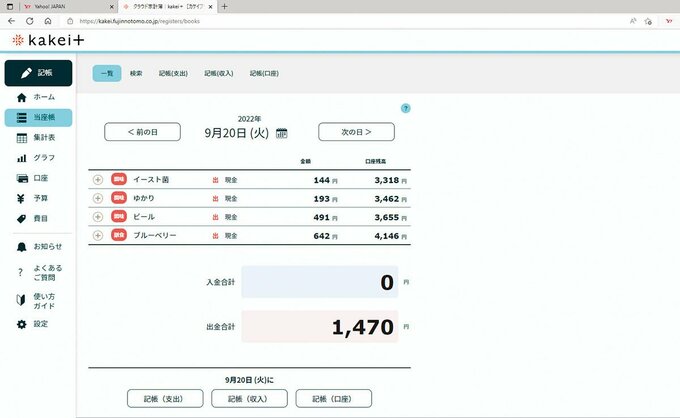Select 予算 in the sidebar
This screenshot has height=418, width=680.
coord(37,198)
